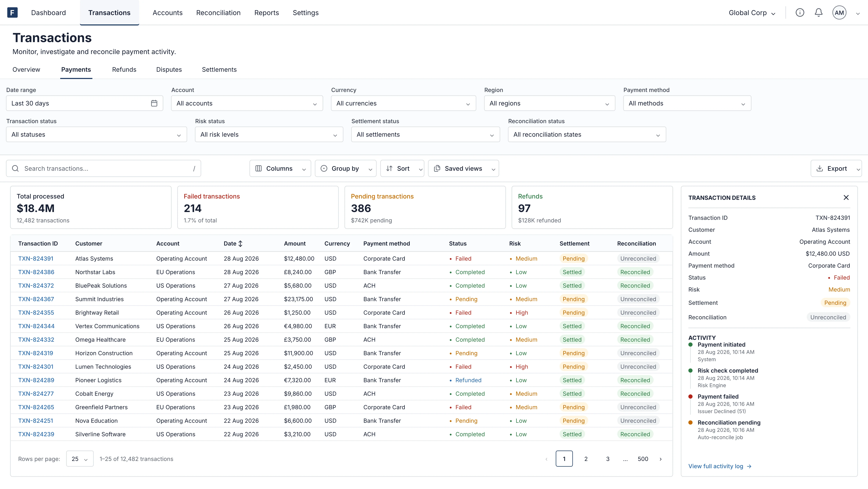Click arrow beside View full activity log
The image size is (868, 489).
[749, 466]
